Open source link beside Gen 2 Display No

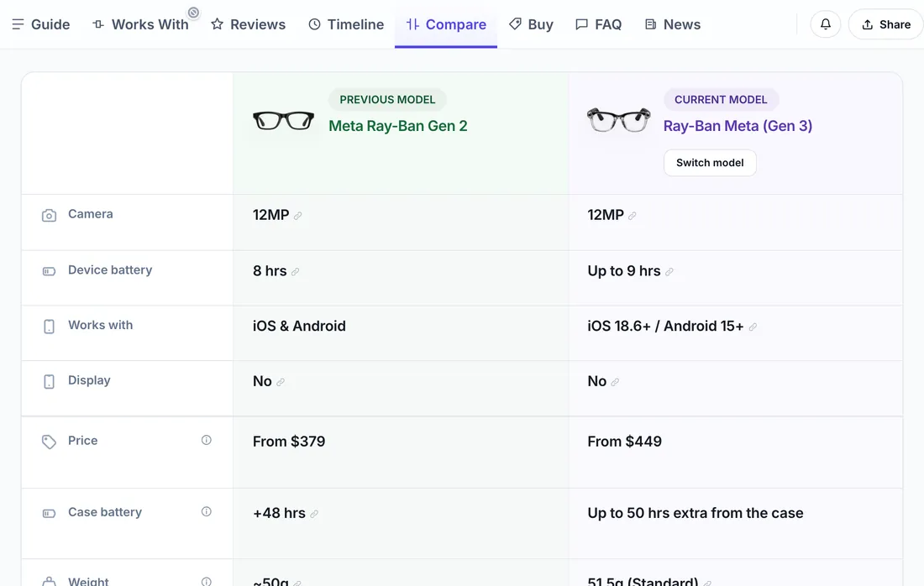point(281,382)
